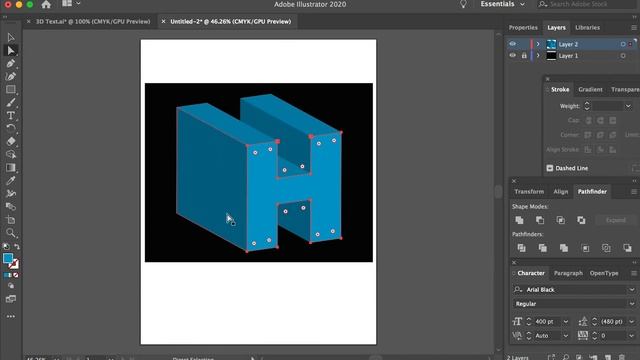640x360 pixels.
Task: Set Color mode button below swatches
Action: [6, 276]
